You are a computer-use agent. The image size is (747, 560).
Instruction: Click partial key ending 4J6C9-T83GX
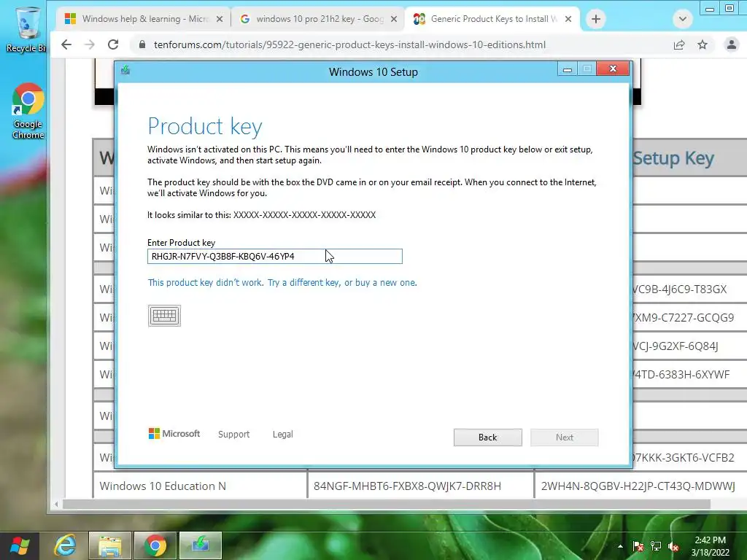680,289
